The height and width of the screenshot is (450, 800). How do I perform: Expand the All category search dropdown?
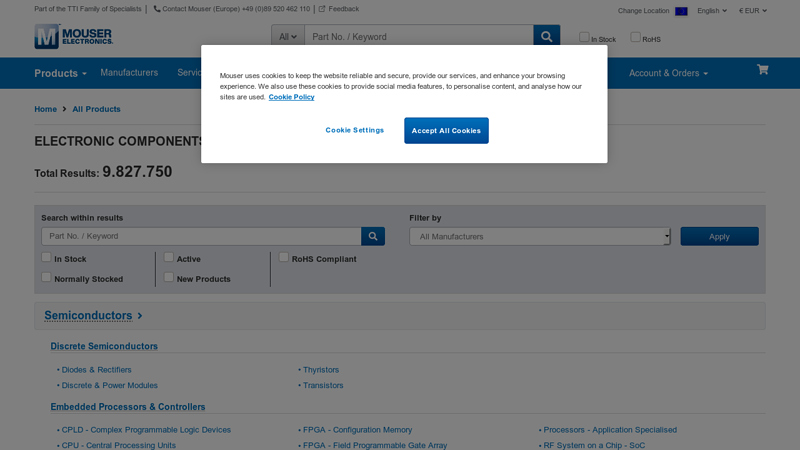point(288,37)
